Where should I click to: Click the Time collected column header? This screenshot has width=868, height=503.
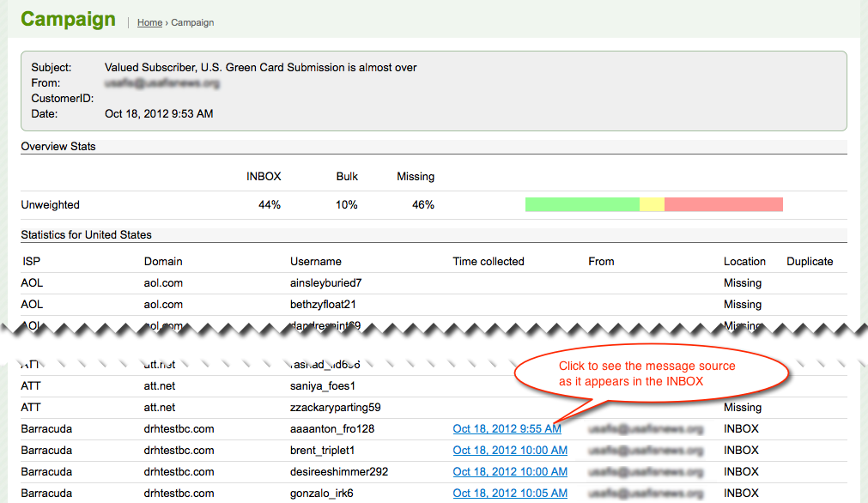tap(488, 261)
